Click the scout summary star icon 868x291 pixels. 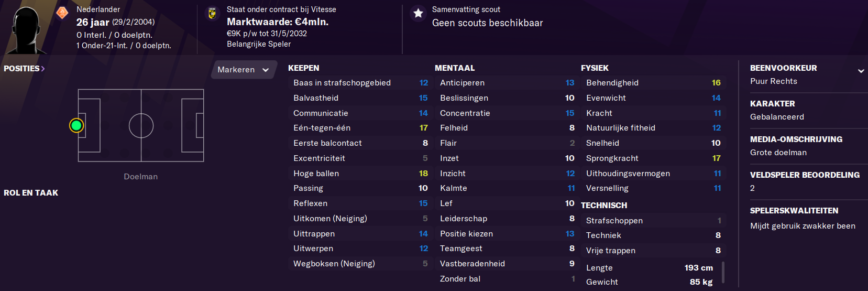(418, 14)
